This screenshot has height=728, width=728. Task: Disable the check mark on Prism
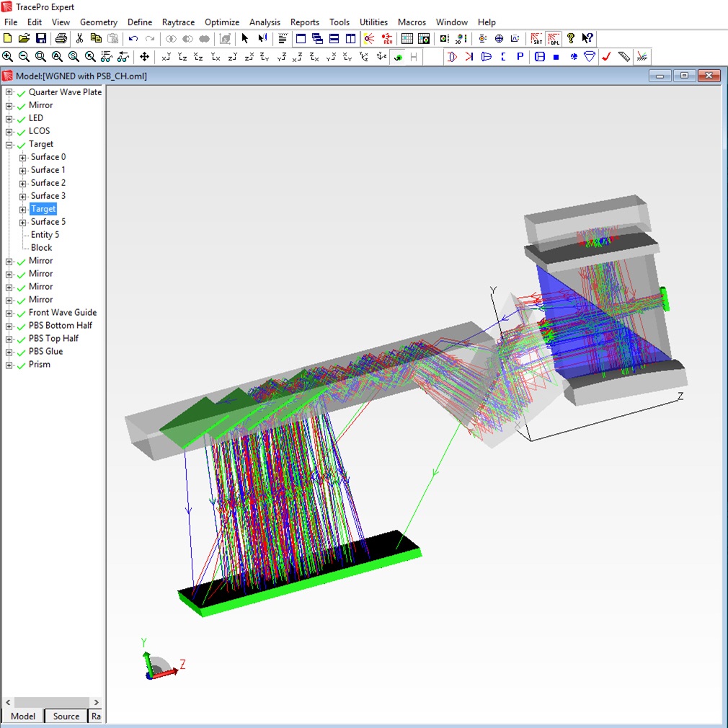pyautogui.click(x=22, y=364)
